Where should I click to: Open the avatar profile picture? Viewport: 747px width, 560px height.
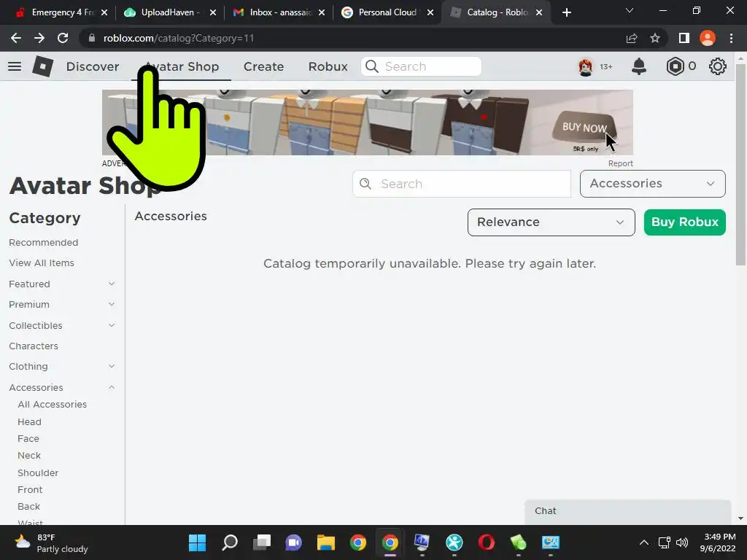pos(586,66)
